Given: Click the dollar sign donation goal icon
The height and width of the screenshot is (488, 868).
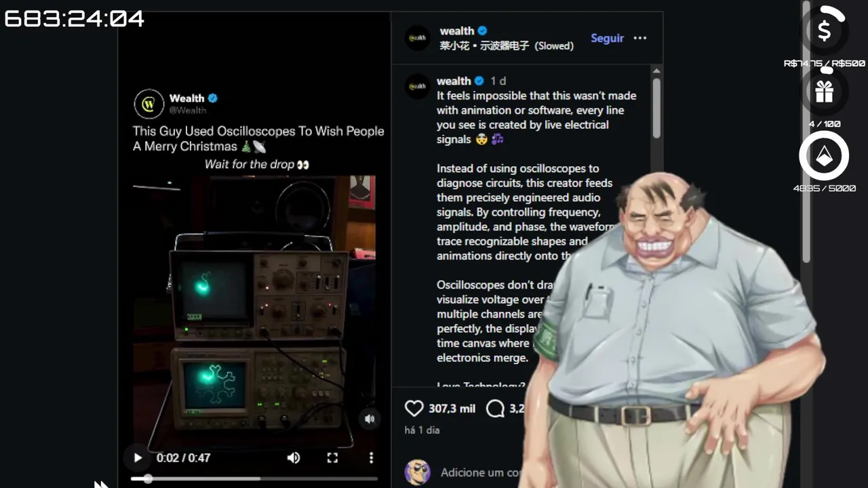Looking at the screenshot, I should pos(824,30).
